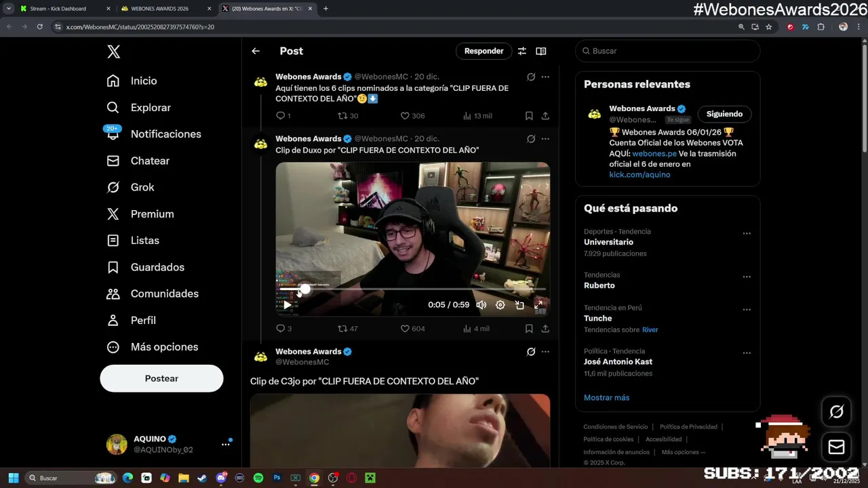The height and width of the screenshot is (488, 868).
Task: Click the Siguiendo button
Action: pyautogui.click(x=724, y=114)
